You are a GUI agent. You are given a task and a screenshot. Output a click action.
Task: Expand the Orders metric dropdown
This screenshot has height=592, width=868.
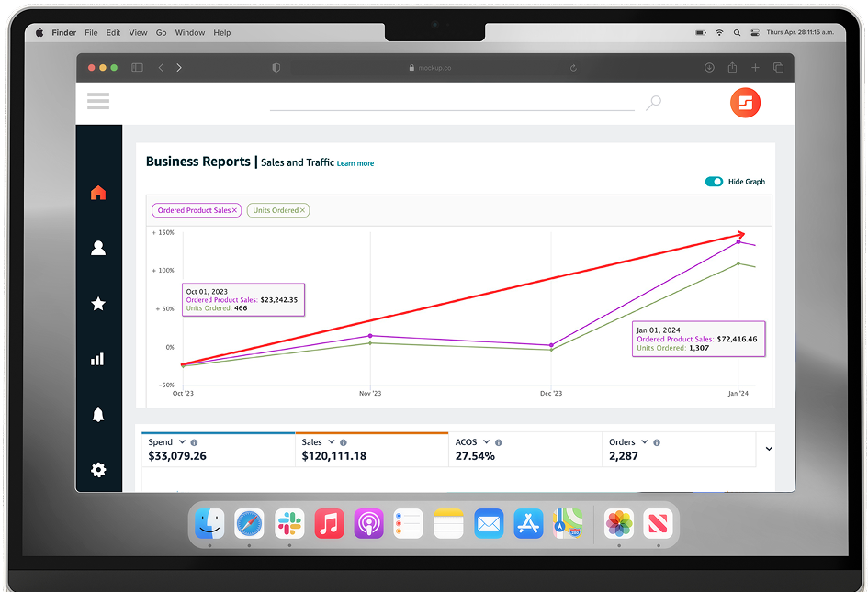pos(645,442)
